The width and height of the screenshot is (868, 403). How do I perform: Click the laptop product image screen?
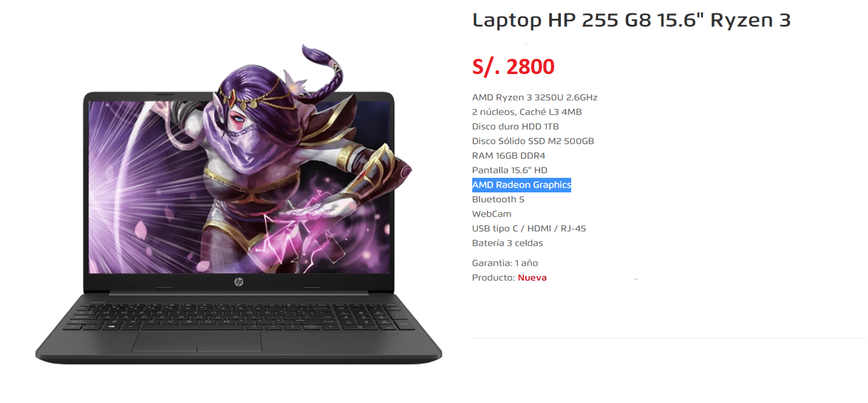[x=239, y=186]
